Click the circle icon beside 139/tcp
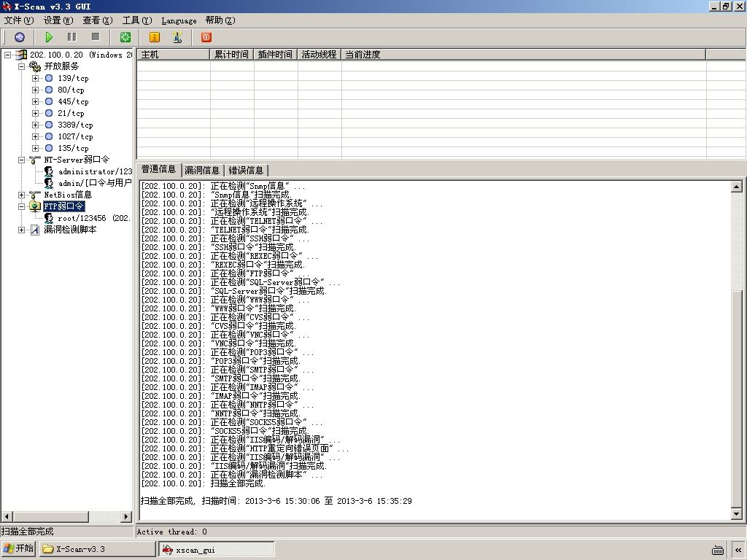The width and height of the screenshot is (747, 560). (x=49, y=78)
